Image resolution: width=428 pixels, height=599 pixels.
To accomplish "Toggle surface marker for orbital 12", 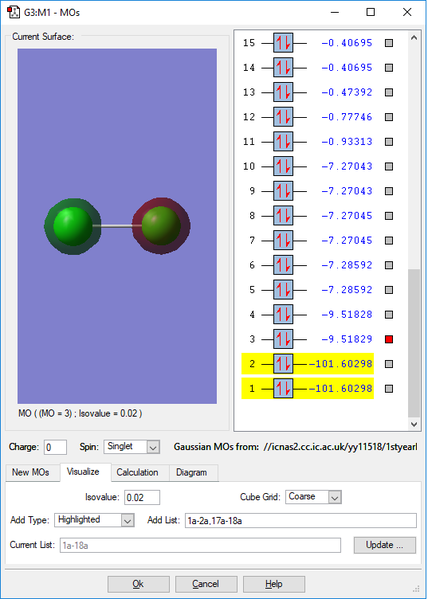I will pos(389,117).
